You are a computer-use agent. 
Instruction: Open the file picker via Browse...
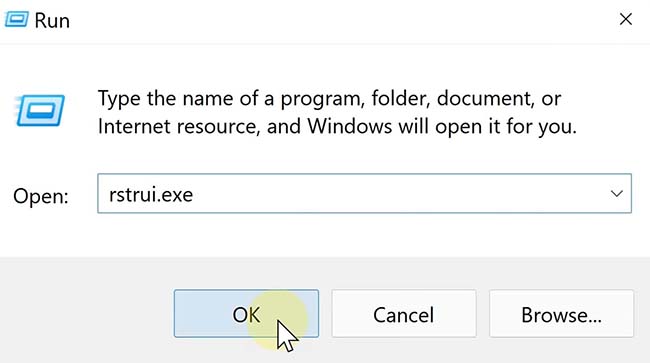(x=561, y=314)
